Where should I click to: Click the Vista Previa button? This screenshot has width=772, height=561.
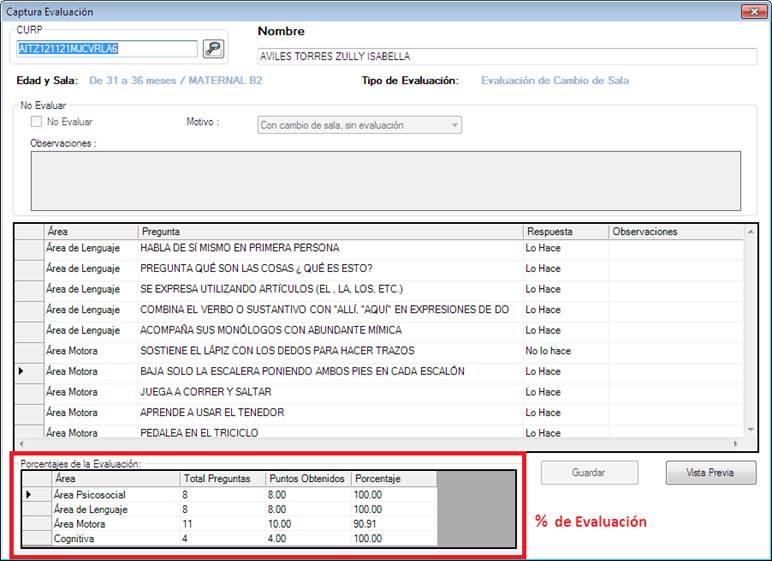(x=710, y=473)
